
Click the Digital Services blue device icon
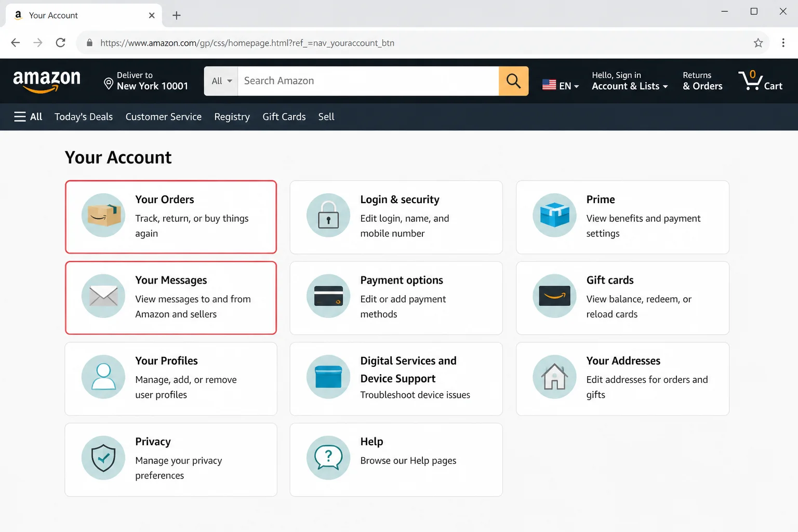point(328,377)
